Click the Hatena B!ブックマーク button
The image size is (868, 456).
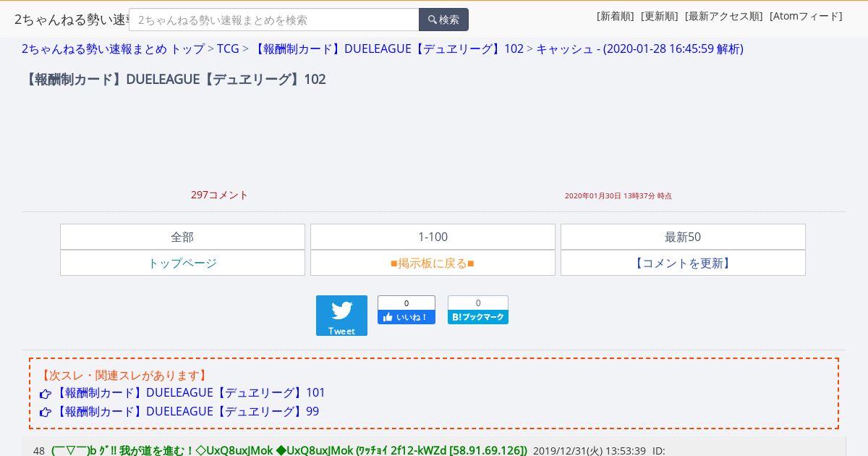[x=478, y=317]
